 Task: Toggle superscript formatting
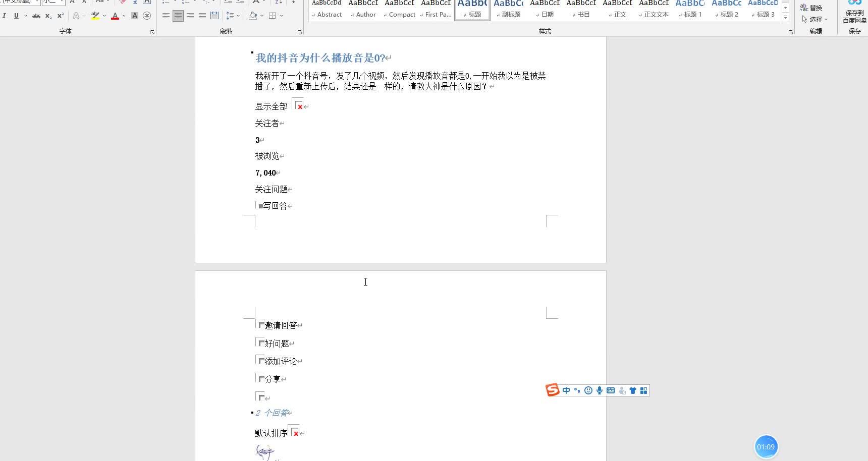click(x=61, y=16)
